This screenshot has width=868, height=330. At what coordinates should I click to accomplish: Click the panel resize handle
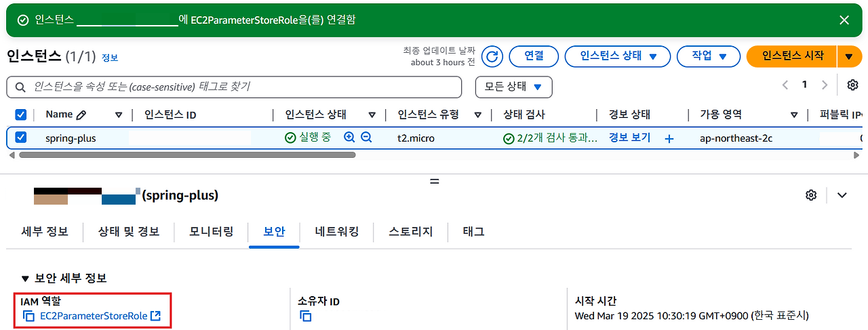(435, 182)
